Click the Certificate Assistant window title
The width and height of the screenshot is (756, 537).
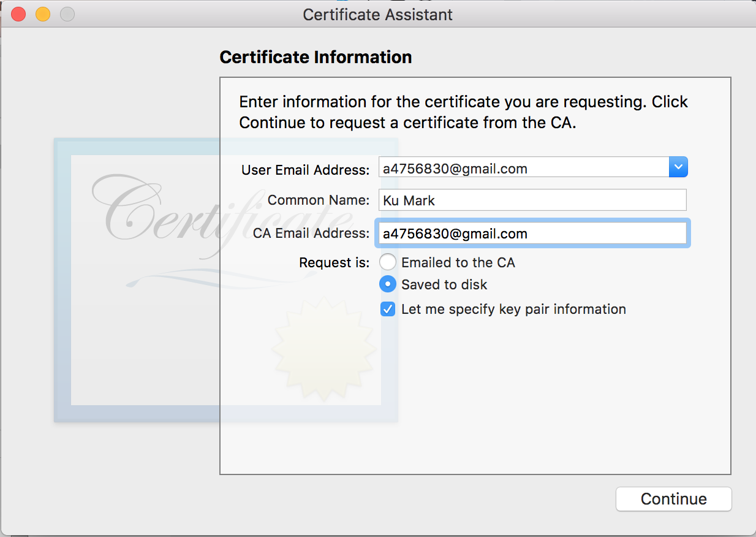coord(377,15)
